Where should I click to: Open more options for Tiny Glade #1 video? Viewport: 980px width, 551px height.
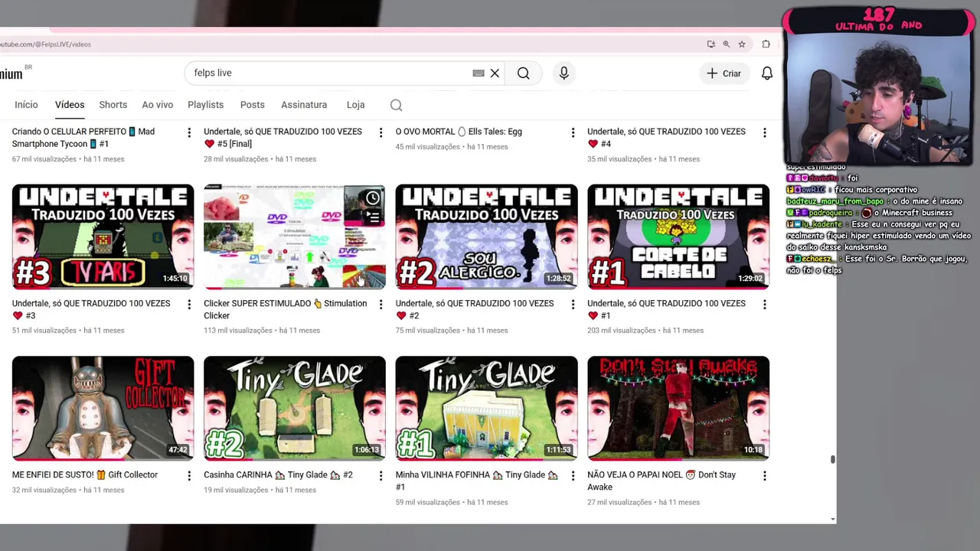[573, 476]
